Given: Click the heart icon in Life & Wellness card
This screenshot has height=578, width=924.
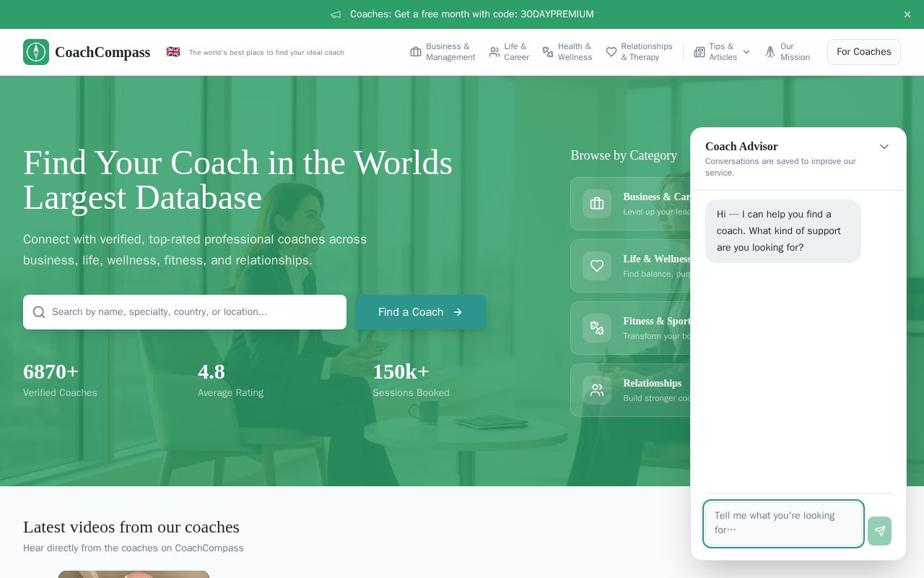Looking at the screenshot, I should click(597, 266).
